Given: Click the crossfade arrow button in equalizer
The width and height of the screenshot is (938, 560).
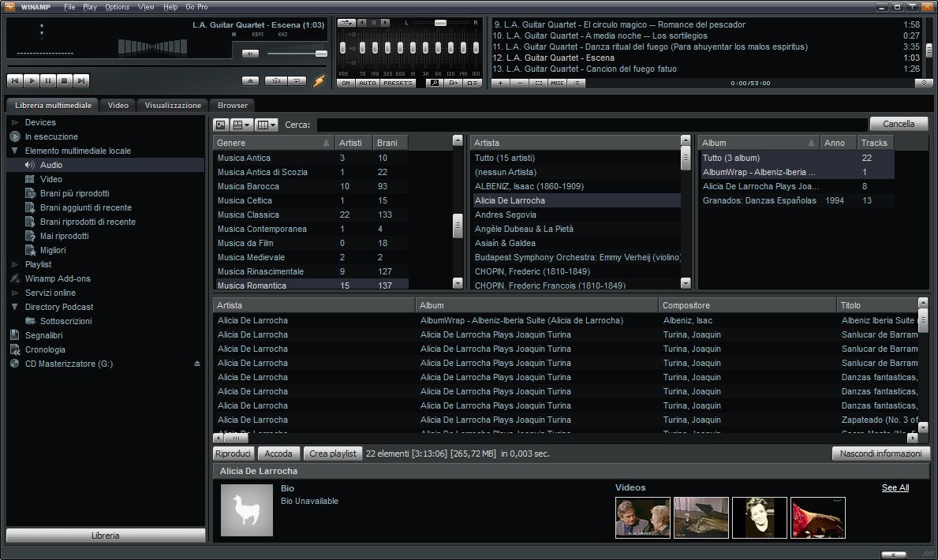Looking at the screenshot, I should click(x=346, y=23).
